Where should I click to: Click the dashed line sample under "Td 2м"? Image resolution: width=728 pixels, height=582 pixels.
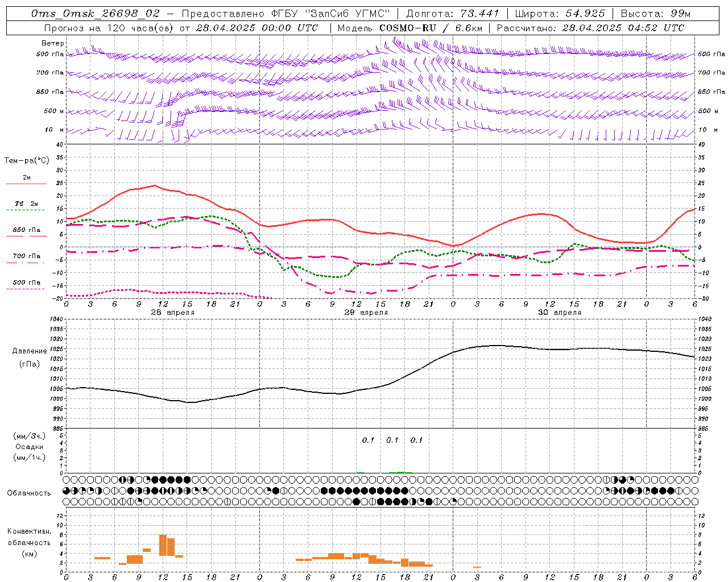26,210
